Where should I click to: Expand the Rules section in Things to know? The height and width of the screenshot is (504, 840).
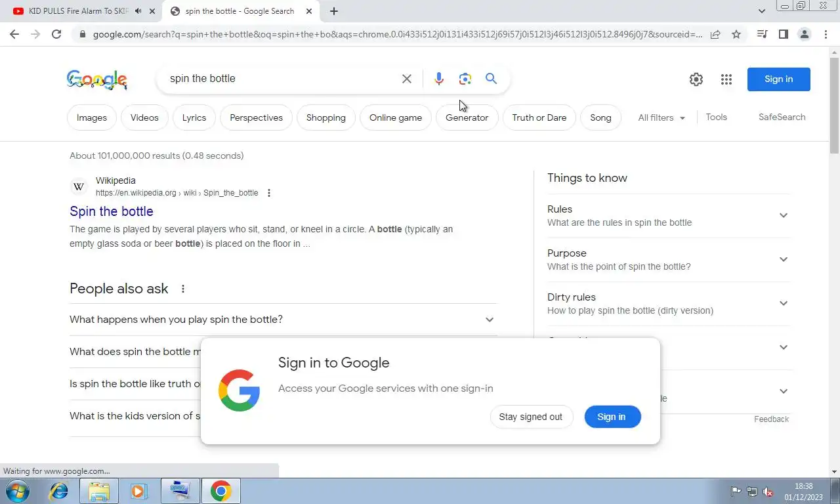click(x=668, y=215)
